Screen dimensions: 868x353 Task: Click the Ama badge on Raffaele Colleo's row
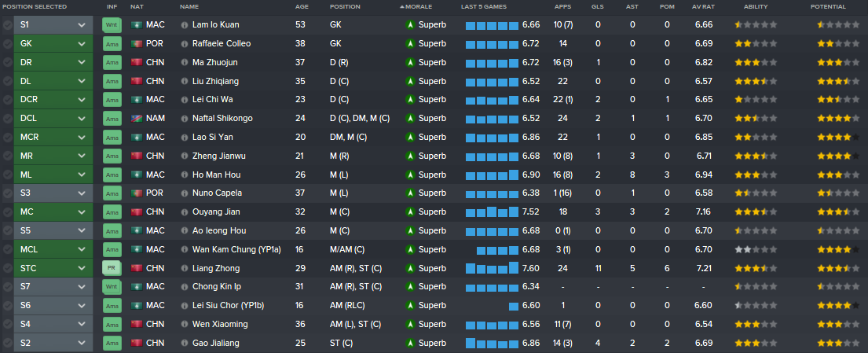coord(112,44)
